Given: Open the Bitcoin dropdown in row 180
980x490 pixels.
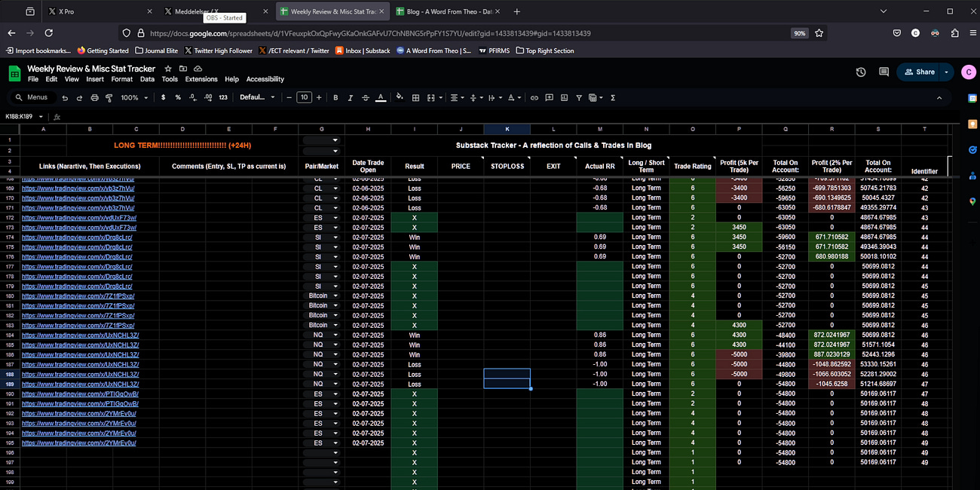Looking at the screenshot, I should (x=335, y=296).
